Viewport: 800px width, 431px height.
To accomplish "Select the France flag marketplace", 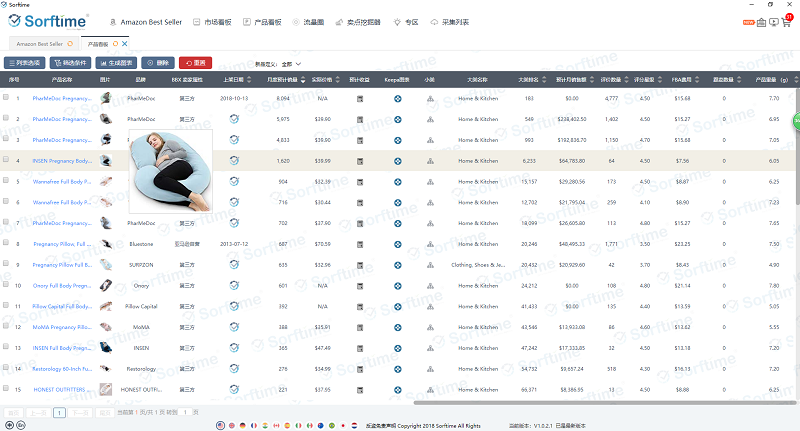I will coord(254,425).
